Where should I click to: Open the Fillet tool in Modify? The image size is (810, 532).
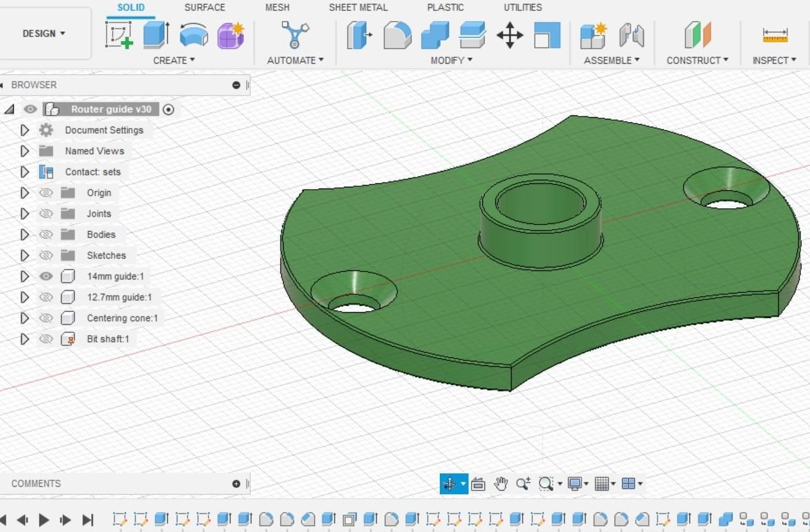click(397, 35)
